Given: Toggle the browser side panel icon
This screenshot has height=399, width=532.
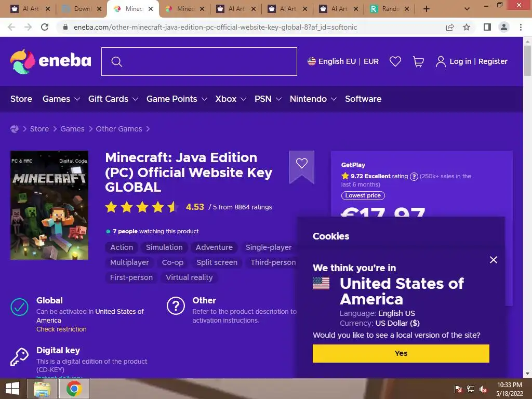Looking at the screenshot, I should click(487, 27).
